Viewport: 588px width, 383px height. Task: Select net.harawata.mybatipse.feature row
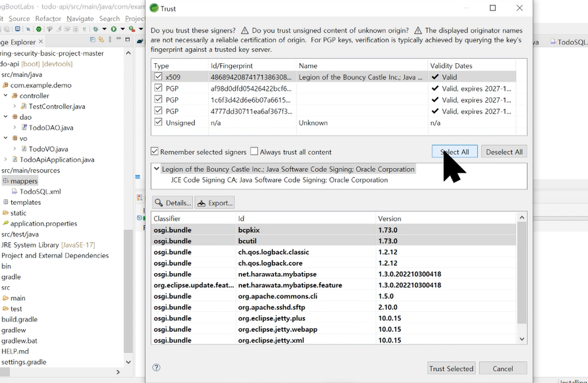click(x=334, y=285)
